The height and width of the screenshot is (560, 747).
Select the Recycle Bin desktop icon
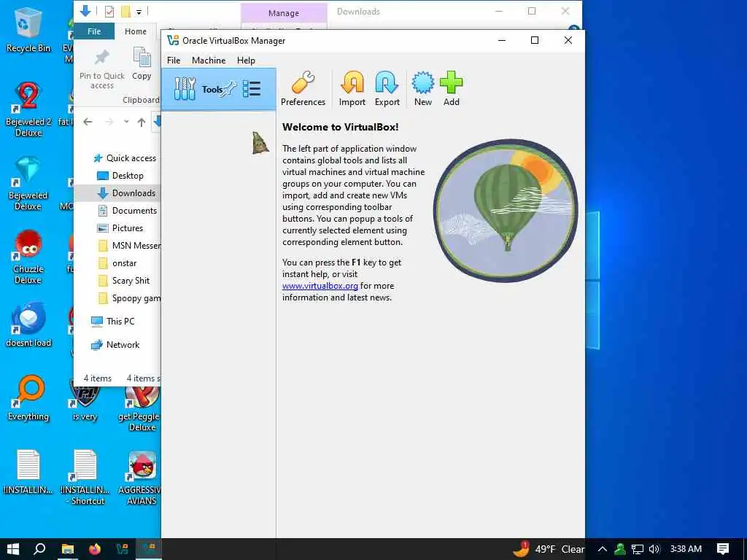pyautogui.click(x=28, y=29)
